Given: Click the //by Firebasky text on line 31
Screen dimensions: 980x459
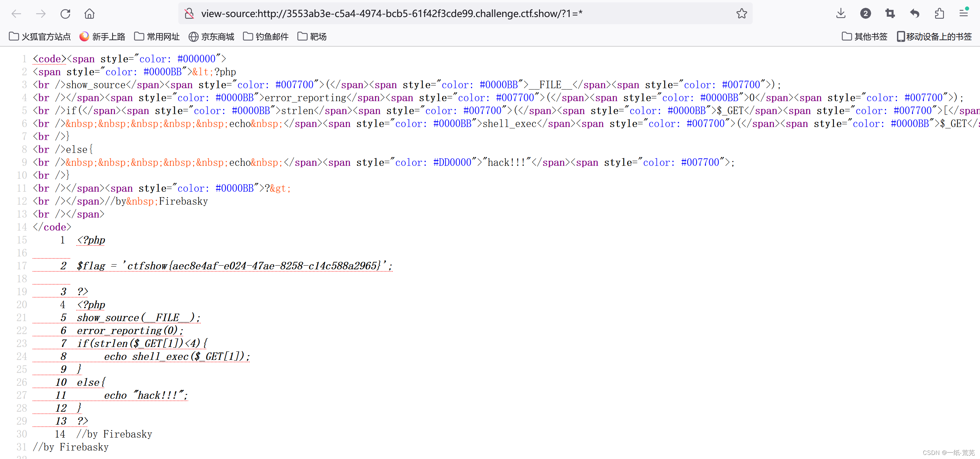Looking at the screenshot, I should (71, 447).
